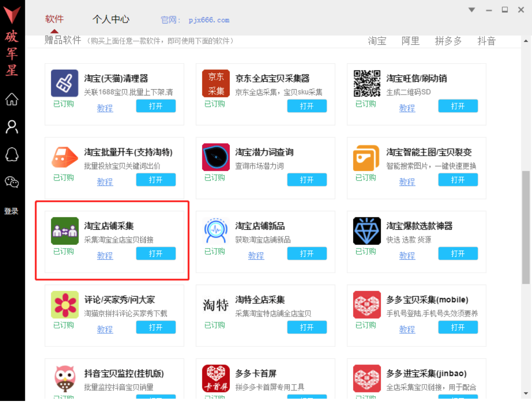Viewport: 532px width, 403px height.
Task: Click the orange train icon for 淘宝批量开车
Action: pos(64,157)
